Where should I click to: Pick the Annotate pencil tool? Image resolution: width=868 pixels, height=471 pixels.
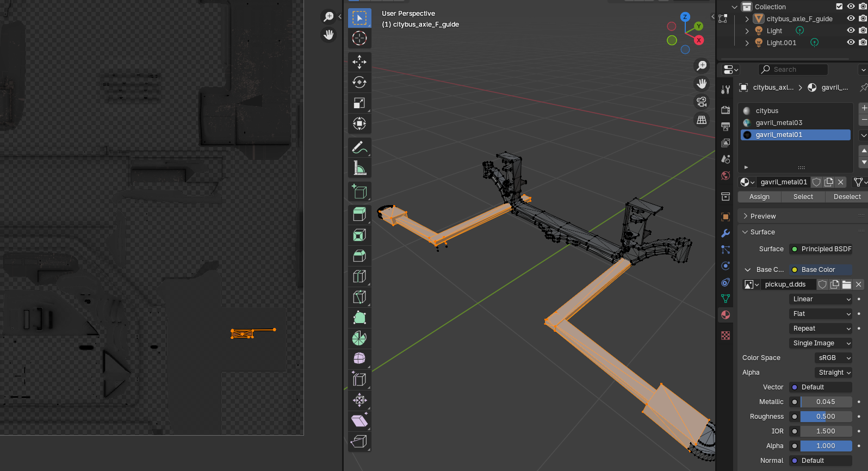pyautogui.click(x=359, y=147)
